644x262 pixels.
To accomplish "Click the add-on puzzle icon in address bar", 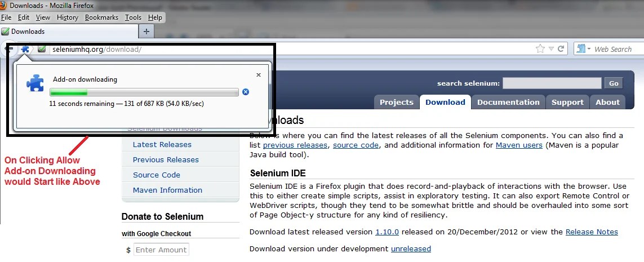I will pos(25,49).
